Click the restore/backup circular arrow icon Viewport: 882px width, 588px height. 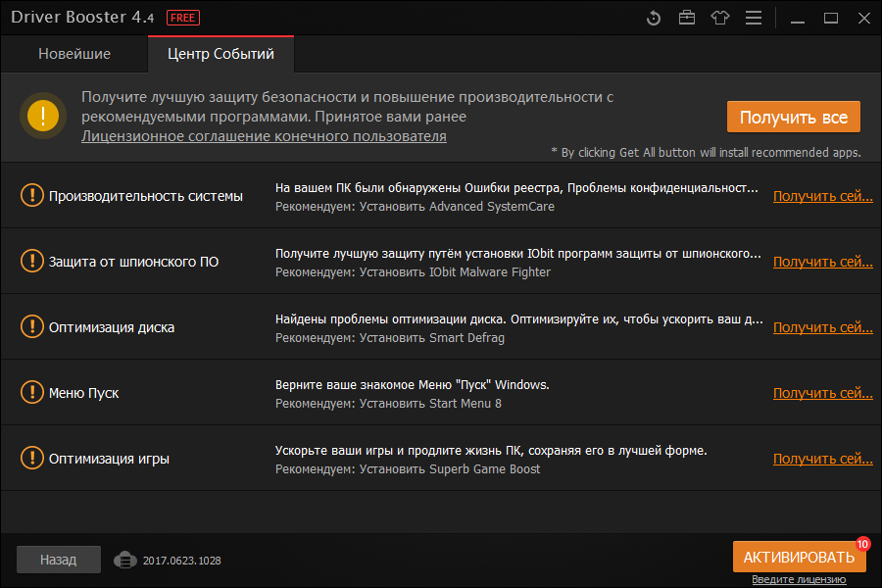pyautogui.click(x=653, y=18)
